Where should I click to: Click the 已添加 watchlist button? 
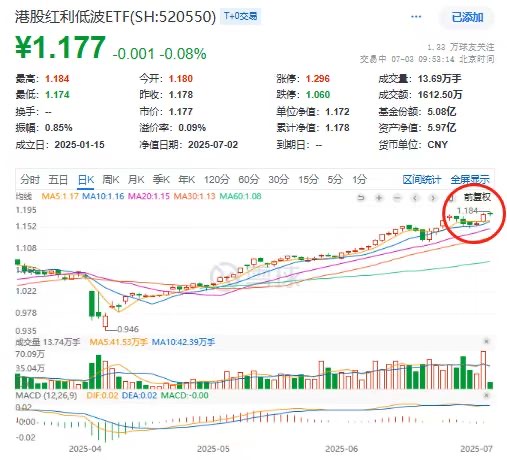click(467, 17)
